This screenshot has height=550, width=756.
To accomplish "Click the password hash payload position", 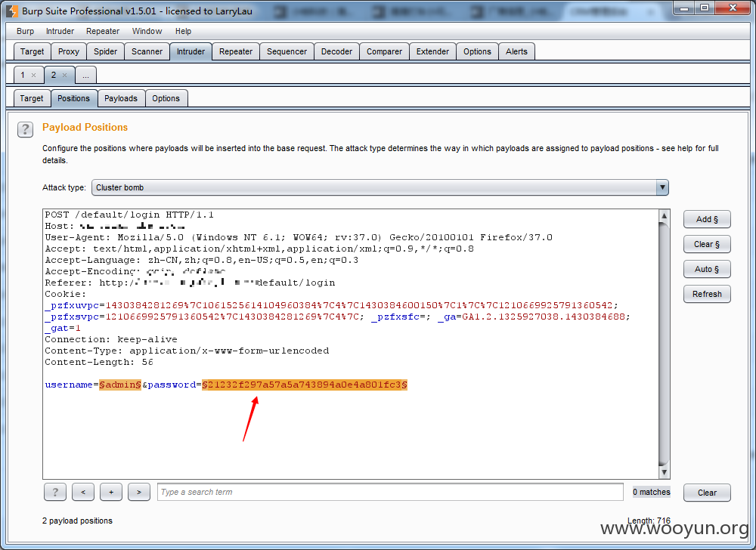I will coord(305,385).
